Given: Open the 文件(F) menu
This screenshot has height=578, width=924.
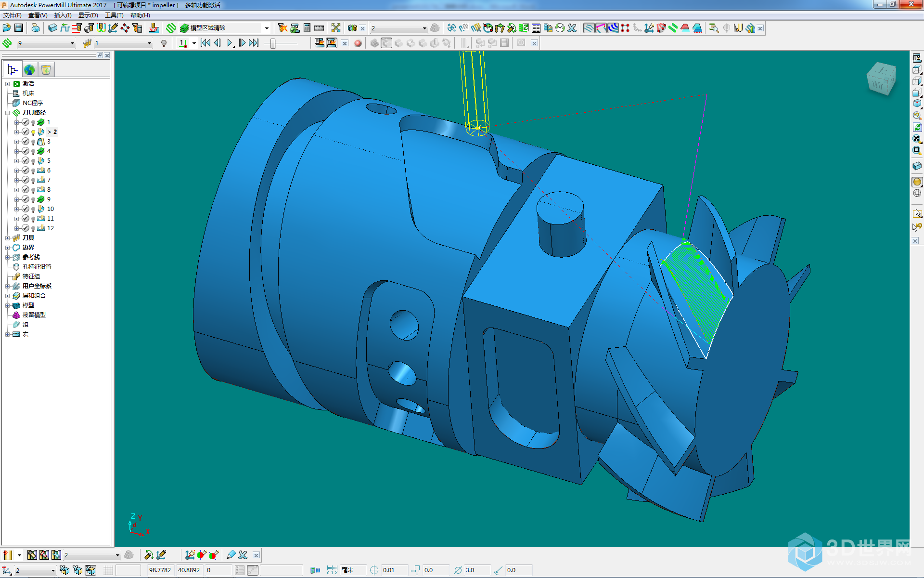Looking at the screenshot, I should click(13, 15).
